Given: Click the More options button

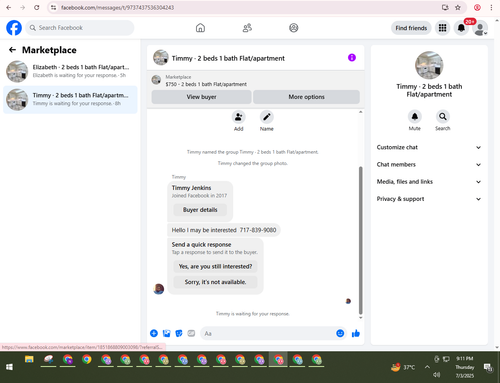Looking at the screenshot, I should pos(306,97).
